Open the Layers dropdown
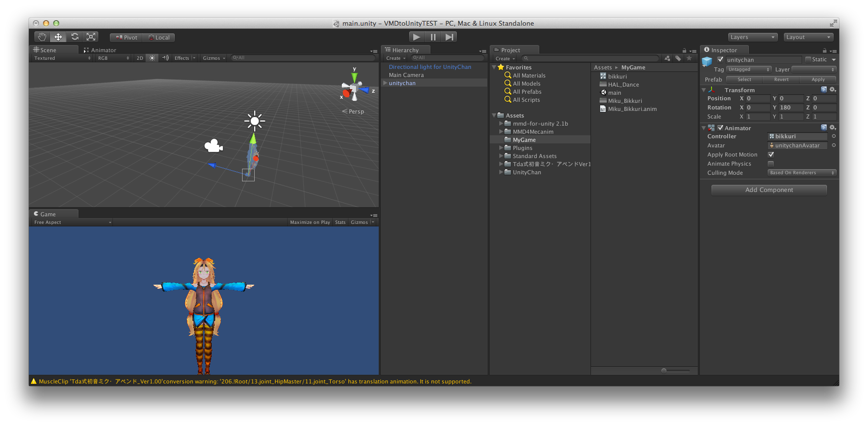The width and height of the screenshot is (868, 426). click(753, 37)
